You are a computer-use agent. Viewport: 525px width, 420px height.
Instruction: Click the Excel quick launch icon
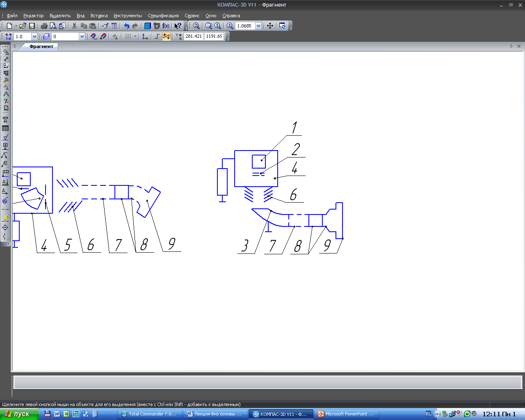[x=66, y=414]
